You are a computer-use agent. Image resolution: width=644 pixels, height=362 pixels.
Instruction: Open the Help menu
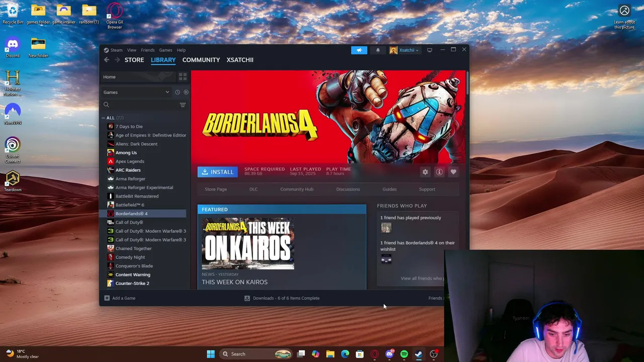pos(181,50)
